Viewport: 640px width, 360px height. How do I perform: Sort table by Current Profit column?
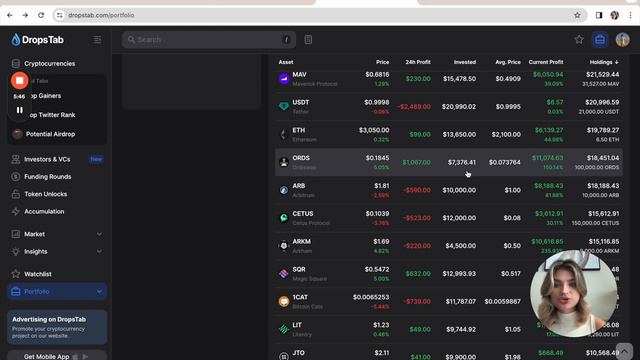[546, 62]
